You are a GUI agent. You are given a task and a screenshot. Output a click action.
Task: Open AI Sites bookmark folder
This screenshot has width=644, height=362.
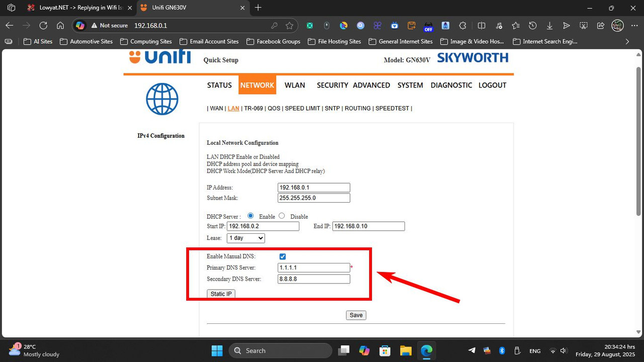(38, 41)
